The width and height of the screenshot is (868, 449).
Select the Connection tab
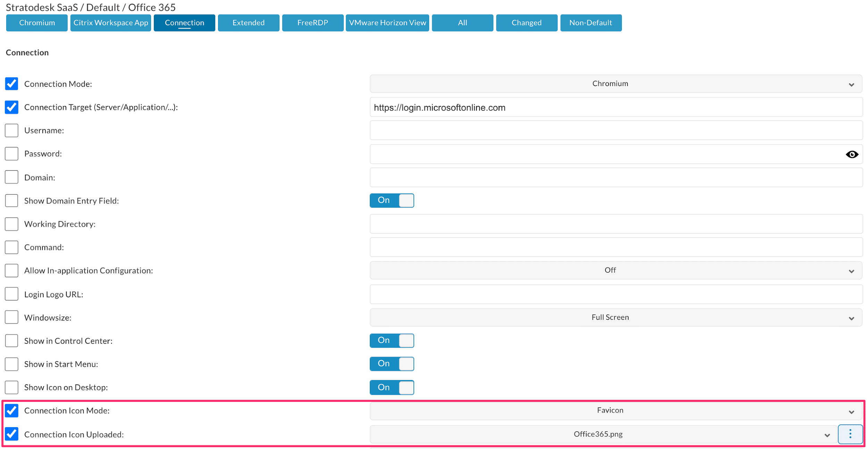click(184, 23)
